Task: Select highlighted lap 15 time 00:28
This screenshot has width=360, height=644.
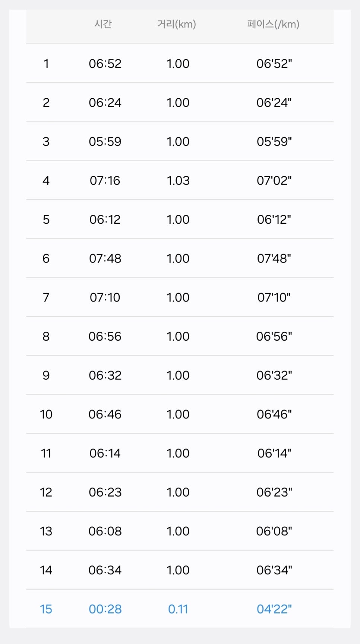Action: point(105,609)
